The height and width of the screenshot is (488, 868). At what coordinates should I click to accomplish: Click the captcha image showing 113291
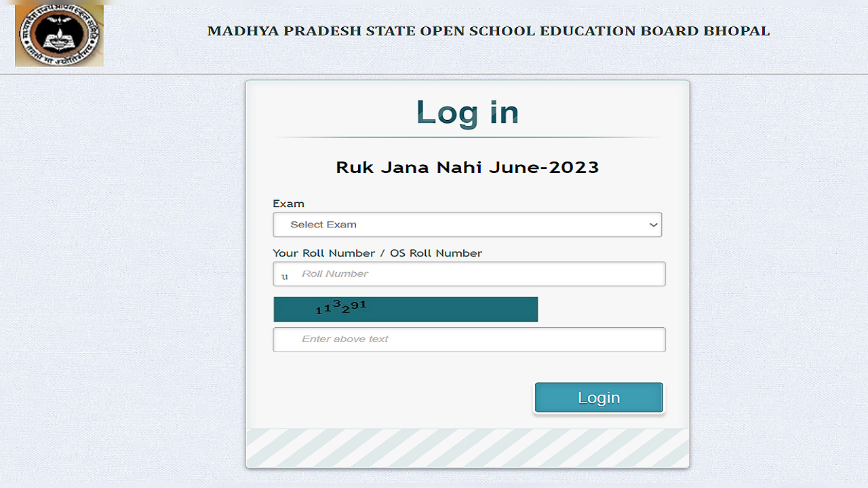tap(406, 309)
